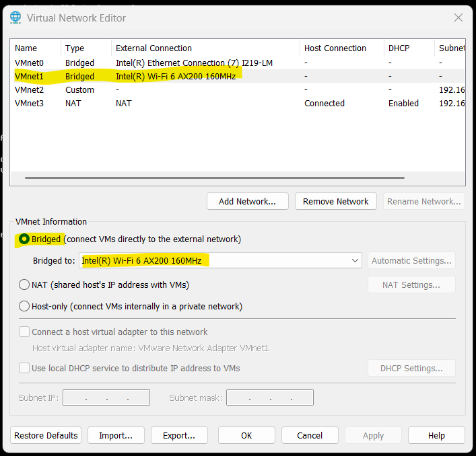Select the VMnet1 row

238,76
